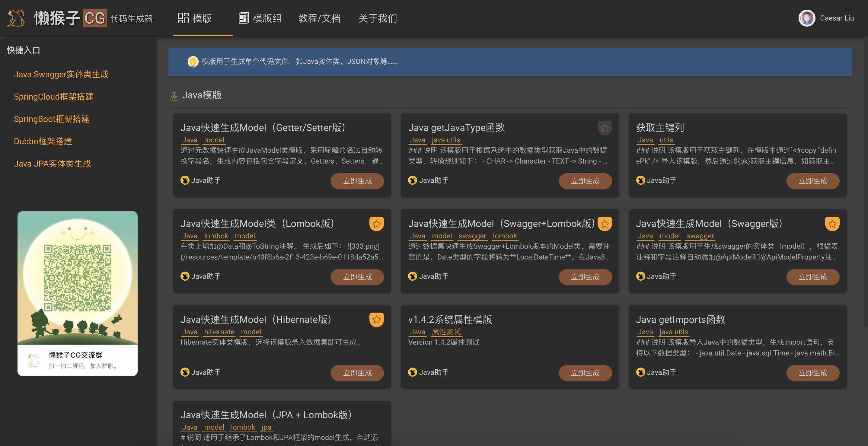This screenshot has width=868, height=446.
Task: Open the 模版 tab in navigation
Action: click(x=195, y=18)
